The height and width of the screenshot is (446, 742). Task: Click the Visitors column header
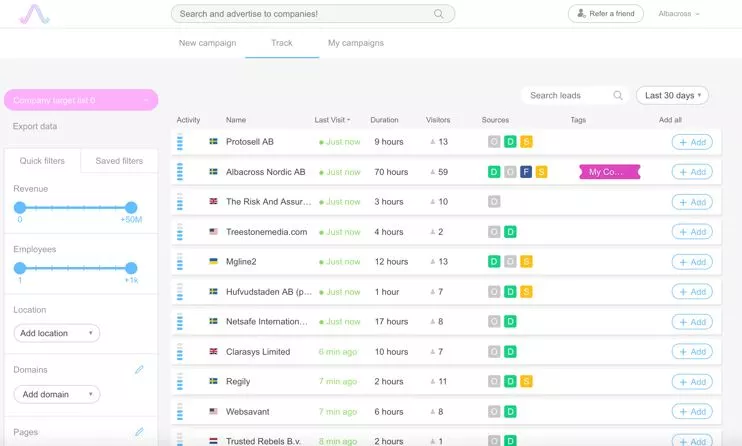coord(438,120)
